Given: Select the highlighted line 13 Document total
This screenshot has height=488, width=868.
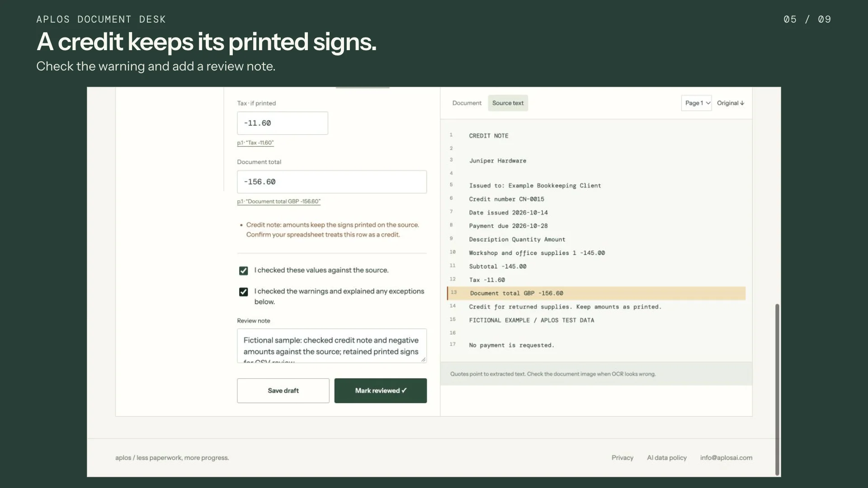Looking at the screenshot, I should 596,293.
